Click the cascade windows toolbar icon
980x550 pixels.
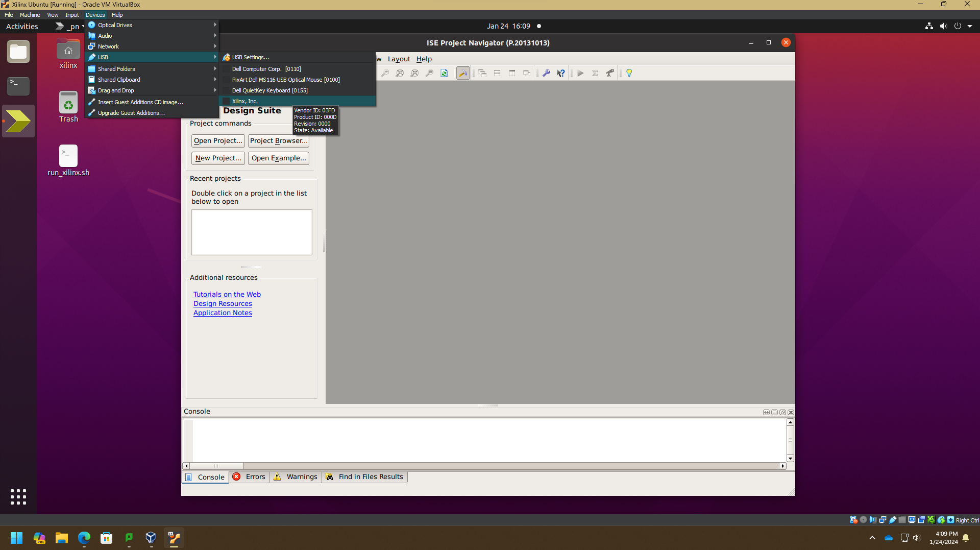(x=482, y=73)
